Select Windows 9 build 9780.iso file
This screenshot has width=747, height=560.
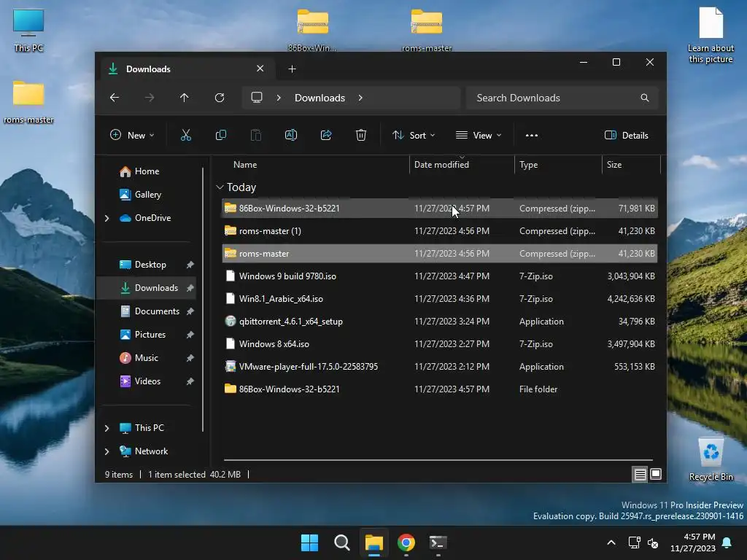click(440, 276)
